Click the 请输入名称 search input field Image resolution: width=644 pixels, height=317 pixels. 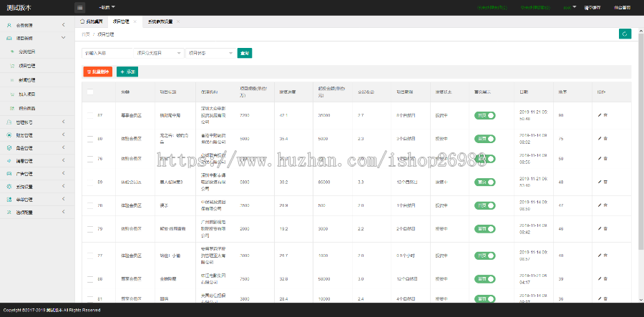tap(107, 53)
